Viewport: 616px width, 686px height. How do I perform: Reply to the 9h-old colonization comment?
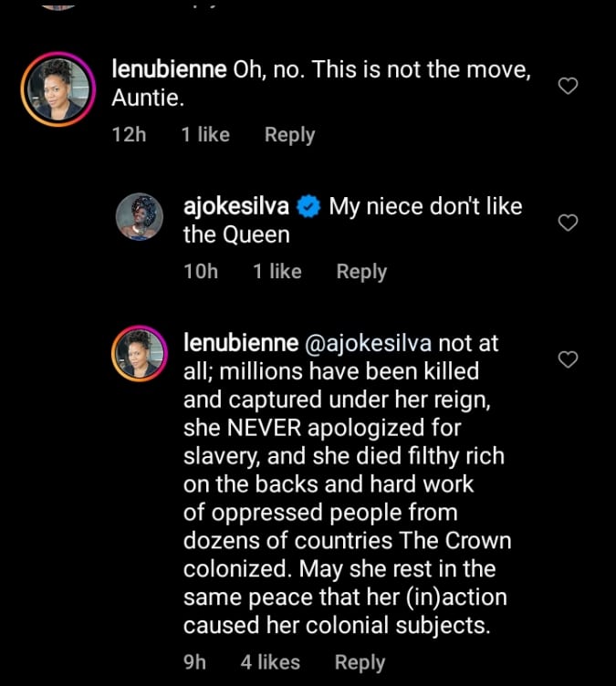(x=360, y=663)
